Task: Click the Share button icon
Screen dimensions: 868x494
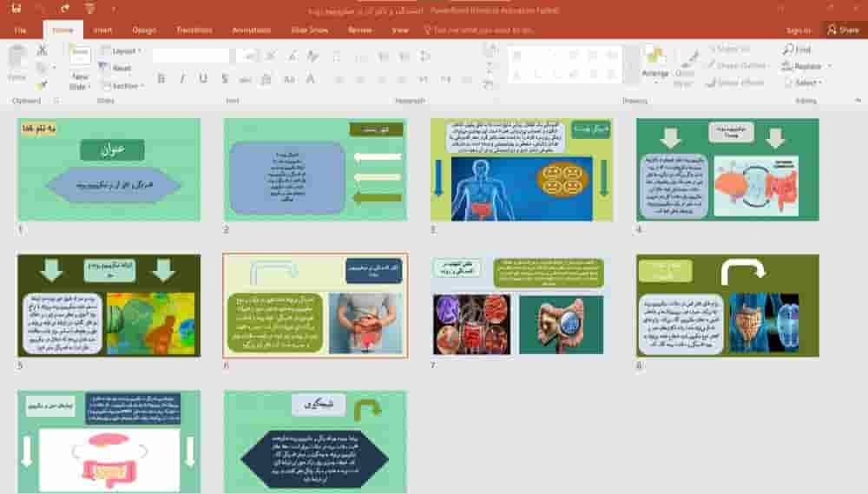Action: coord(844,30)
